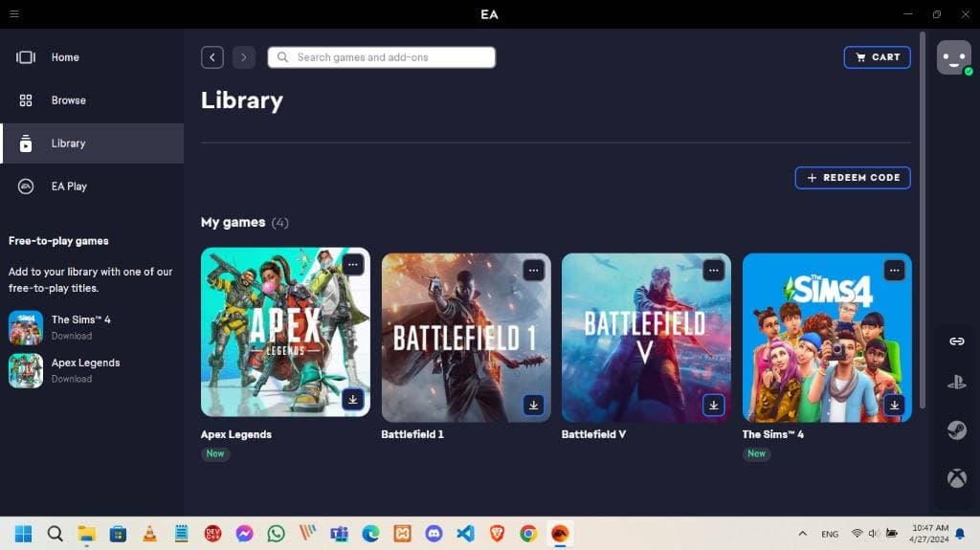This screenshot has height=550, width=980.
Task: Open the Battlefield 1 game cover
Action: [466, 338]
